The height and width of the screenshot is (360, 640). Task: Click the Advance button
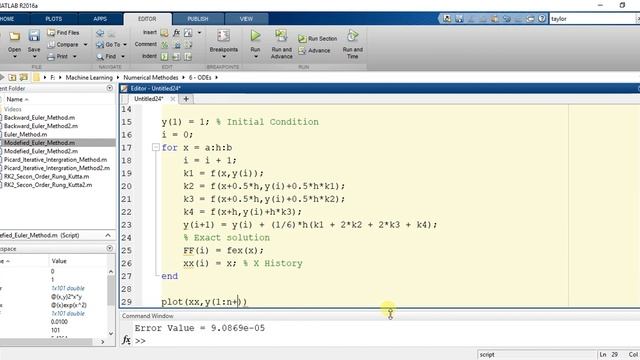click(314, 51)
